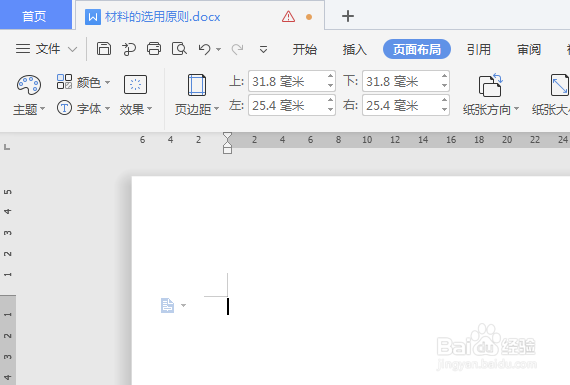Open the 开始 ribbon tab
The width and height of the screenshot is (570, 385).
pyautogui.click(x=305, y=49)
